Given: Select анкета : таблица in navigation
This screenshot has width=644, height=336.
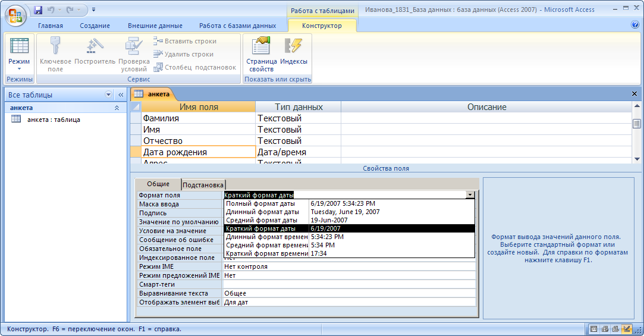Looking at the screenshot, I should pos(54,120).
